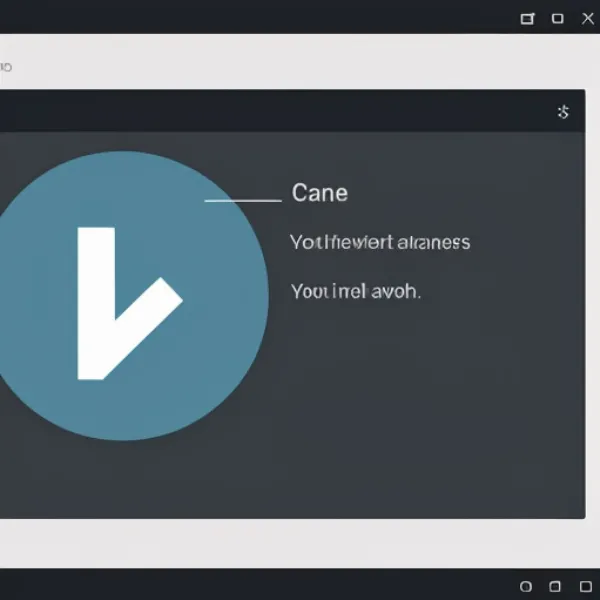The image size is (600, 600).
Task: Click the horizontal line beside "Cane"
Action: click(243, 201)
